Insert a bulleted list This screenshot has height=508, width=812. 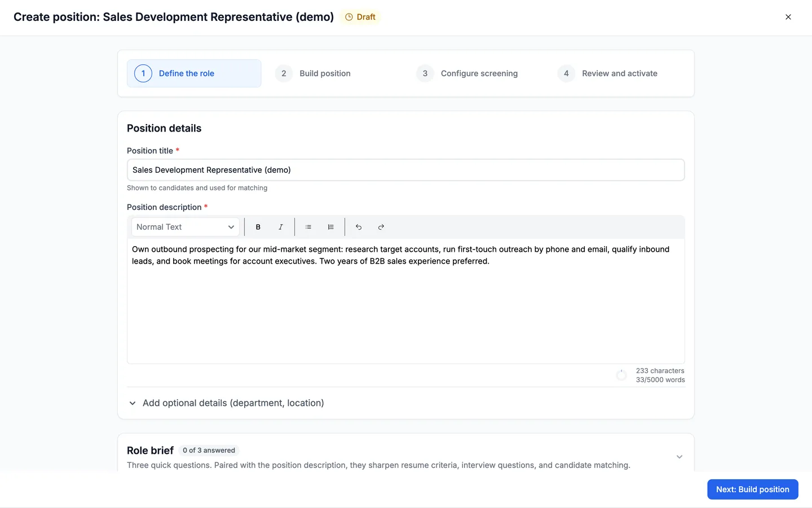(308, 227)
